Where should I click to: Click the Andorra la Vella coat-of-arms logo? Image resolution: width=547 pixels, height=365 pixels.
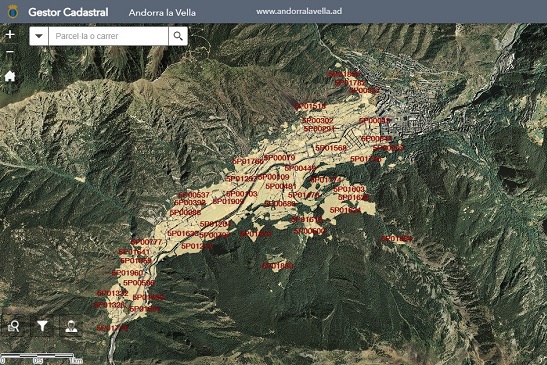pyautogui.click(x=13, y=12)
